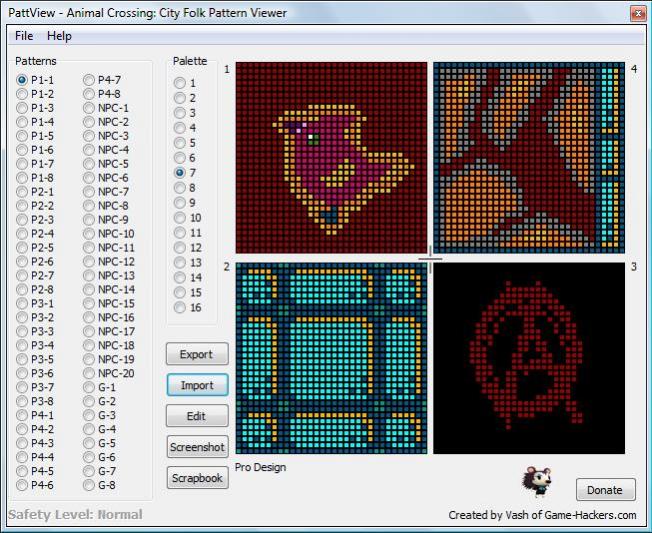
Task: Open the File menu
Action: tap(24, 36)
